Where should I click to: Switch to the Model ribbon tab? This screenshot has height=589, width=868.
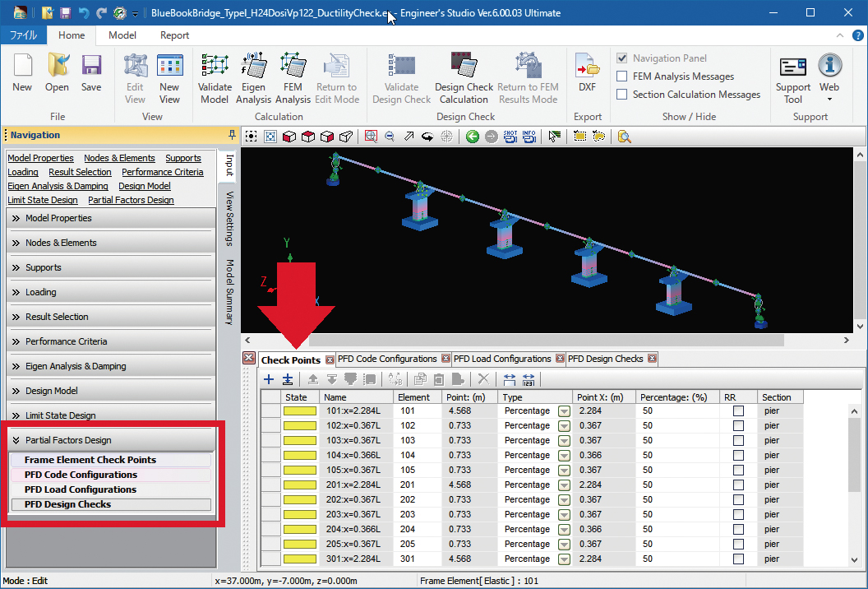(x=122, y=35)
